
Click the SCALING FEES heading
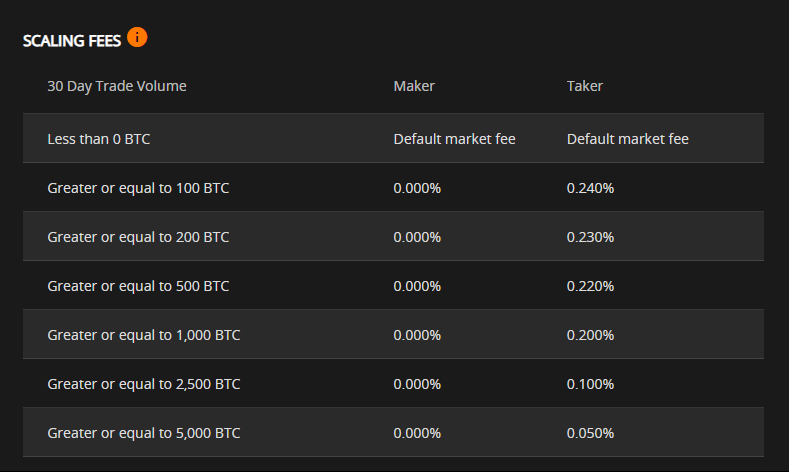(x=72, y=41)
